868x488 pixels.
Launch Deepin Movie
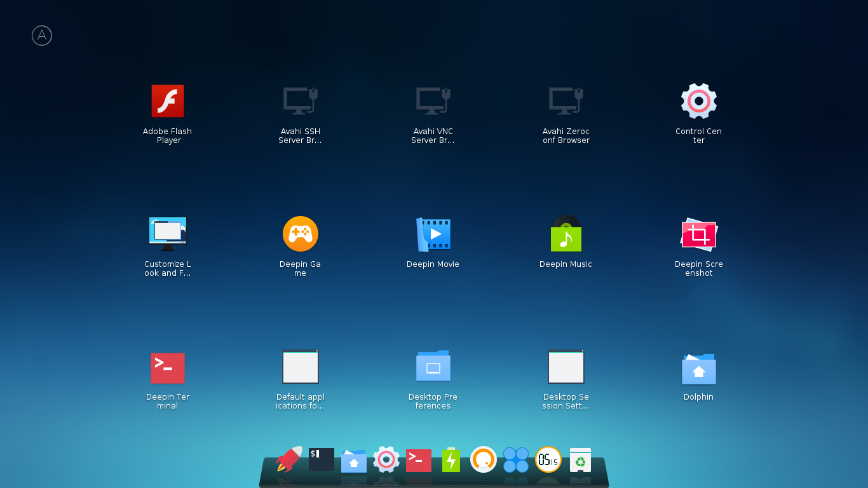tap(433, 234)
